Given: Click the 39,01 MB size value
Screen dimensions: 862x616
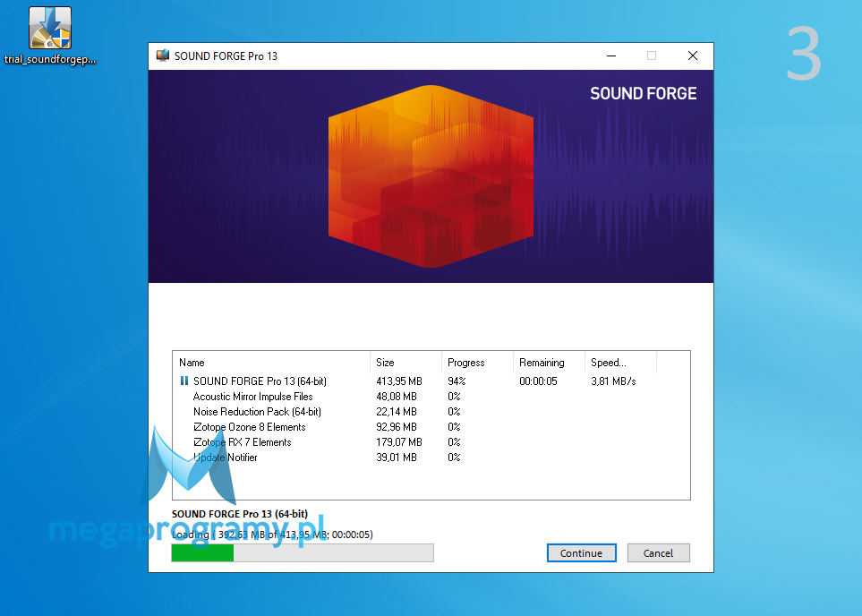Looking at the screenshot, I should pyautogui.click(x=397, y=457).
